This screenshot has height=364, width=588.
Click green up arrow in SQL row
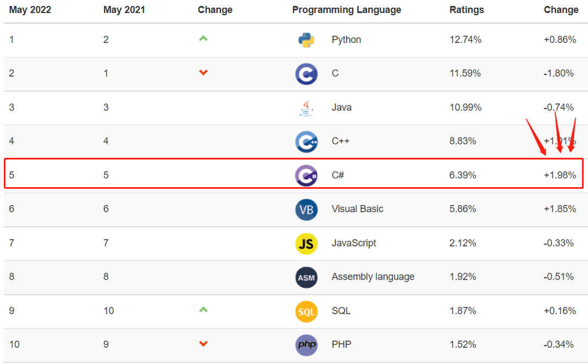coord(203,310)
